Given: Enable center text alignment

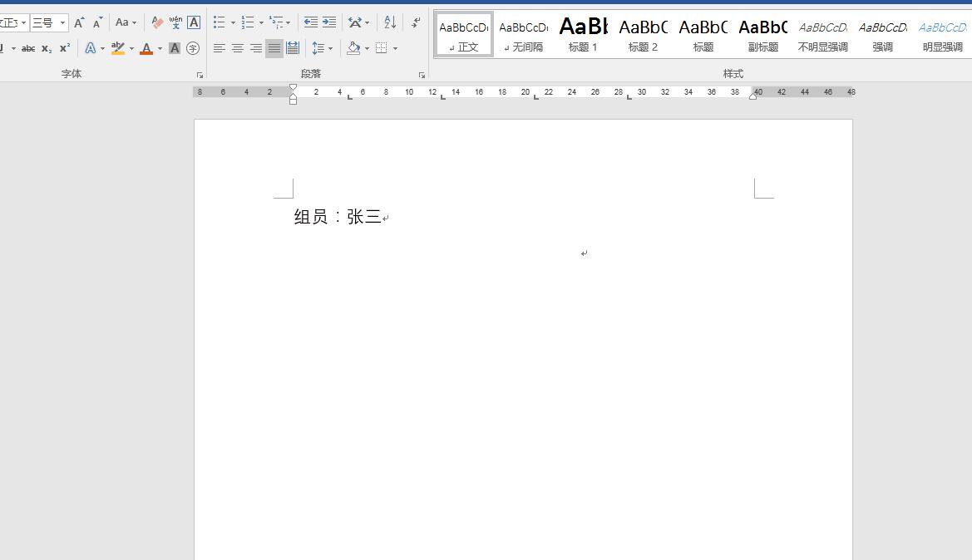Looking at the screenshot, I should (238, 49).
